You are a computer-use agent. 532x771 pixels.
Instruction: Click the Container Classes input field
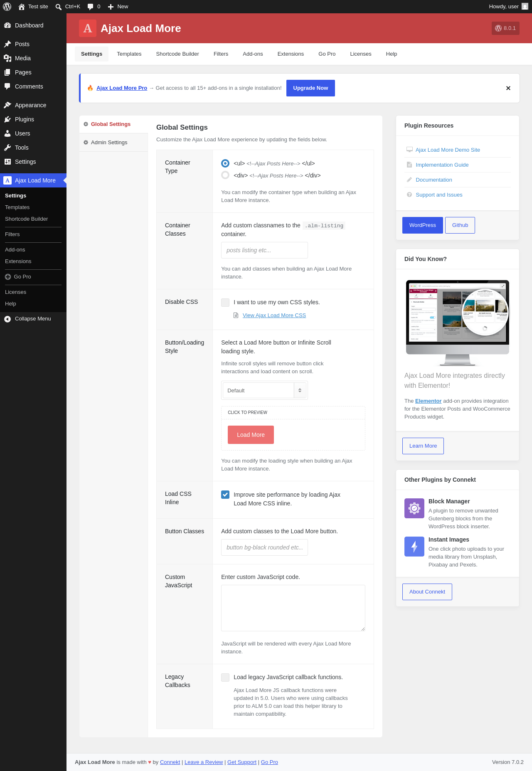(x=264, y=250)
